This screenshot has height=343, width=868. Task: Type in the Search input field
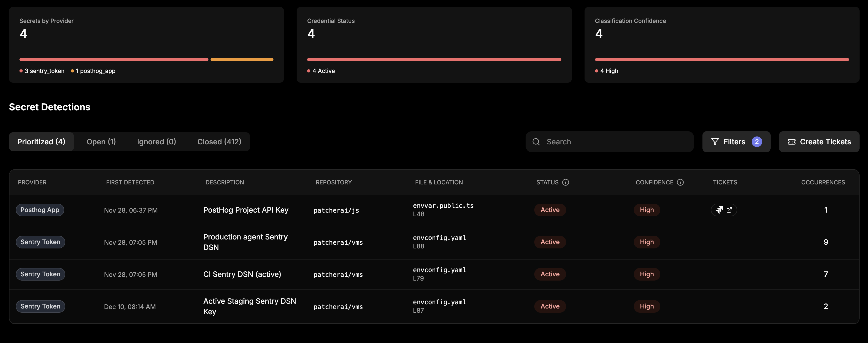613,142
